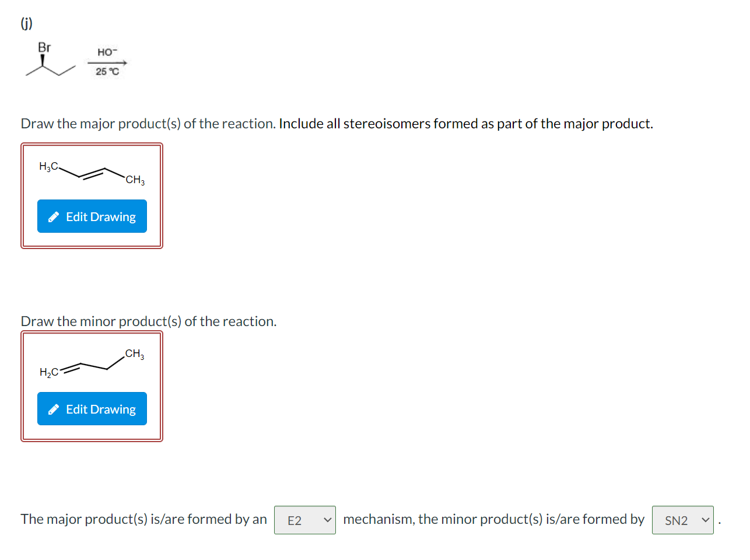
Task: Click the Br atom label on the reactant
Action: coord(44,47)
